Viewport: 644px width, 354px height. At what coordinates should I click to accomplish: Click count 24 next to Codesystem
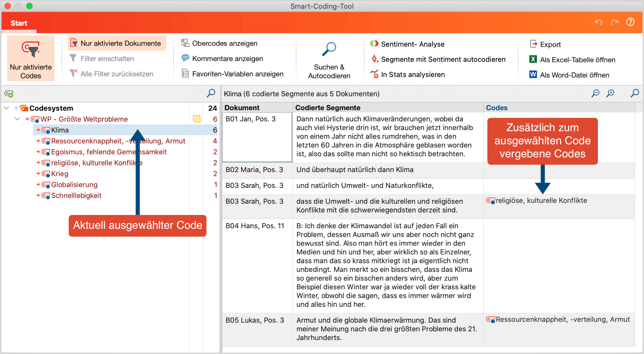213,108
